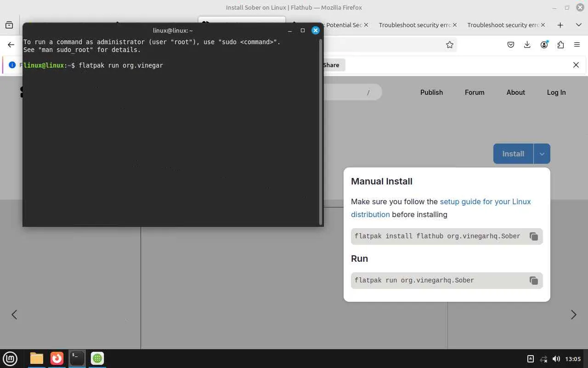Open the Install button dropdown arrow
Viewport: 588px width, 368px height.
(x=542, y=154)
